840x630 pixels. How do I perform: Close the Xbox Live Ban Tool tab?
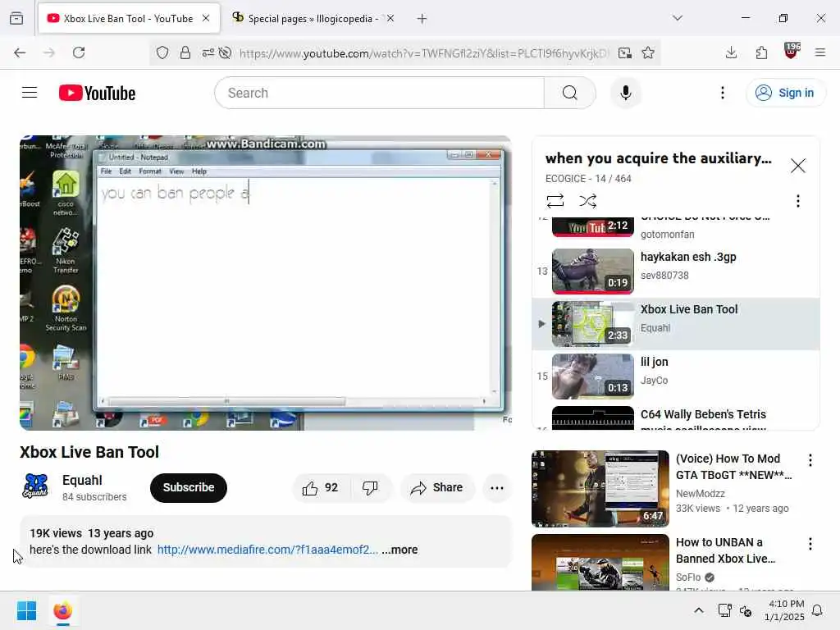[x=206, y=18]
